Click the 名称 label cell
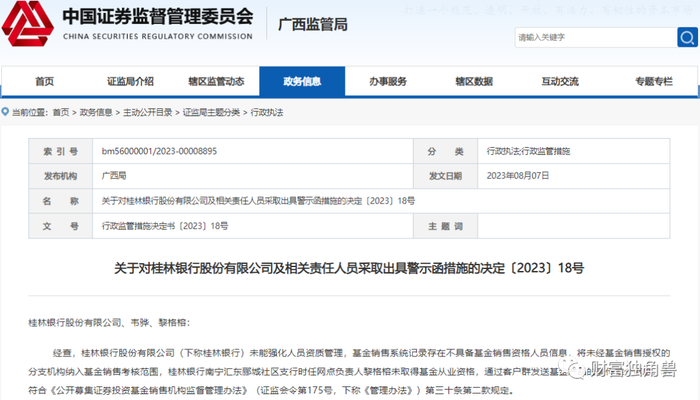Viewport: 700px width, 400px height. click(x=61, y=201)
